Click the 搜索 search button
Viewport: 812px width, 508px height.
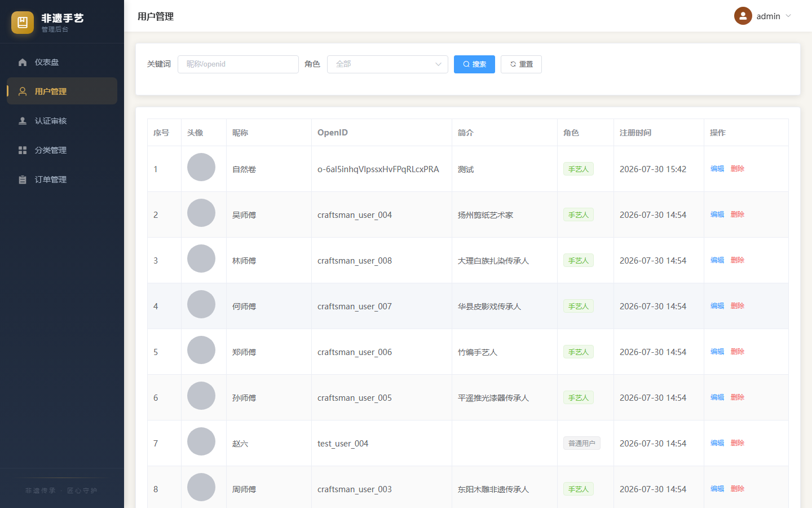[474, 64]
